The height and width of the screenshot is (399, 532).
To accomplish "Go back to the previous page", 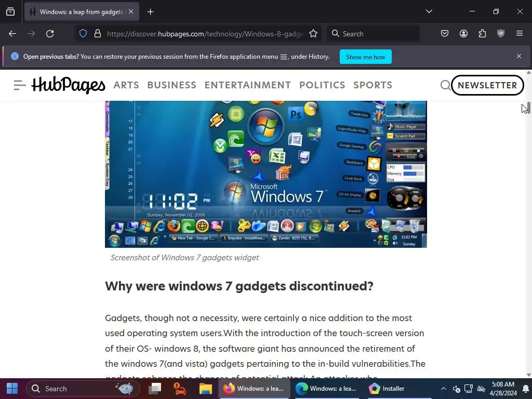I will pos(12,34).
